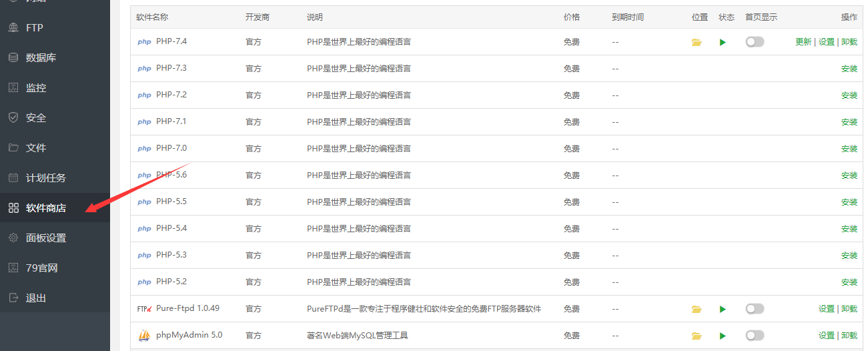
Task: Open the Pure-Ftpd folder location icon
Action: (x=697, y=309)
